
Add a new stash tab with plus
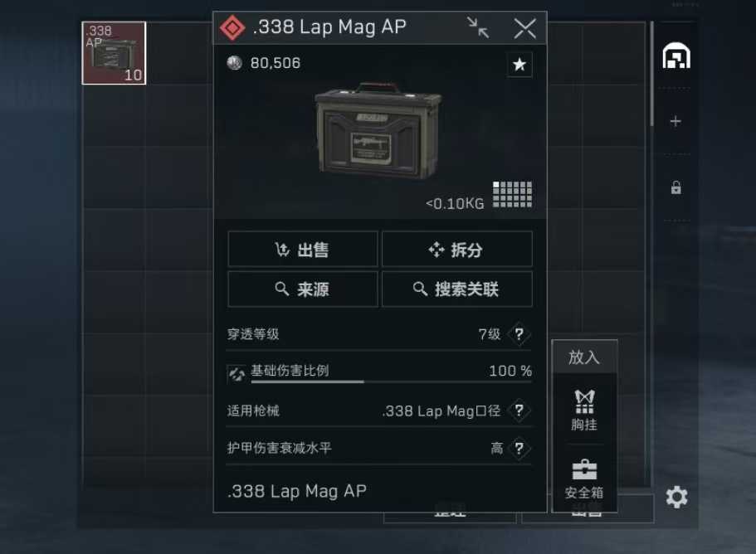pos(676,121)
